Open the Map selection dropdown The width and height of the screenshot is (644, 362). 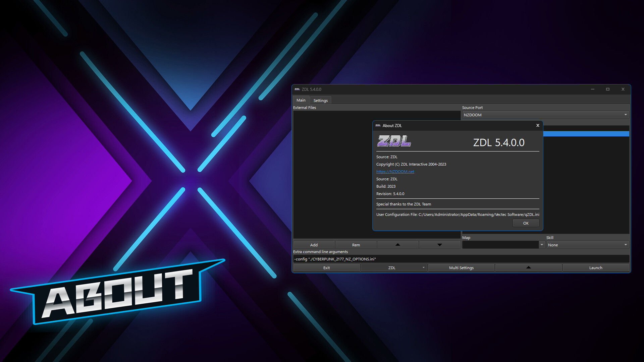tap(542, 245)
